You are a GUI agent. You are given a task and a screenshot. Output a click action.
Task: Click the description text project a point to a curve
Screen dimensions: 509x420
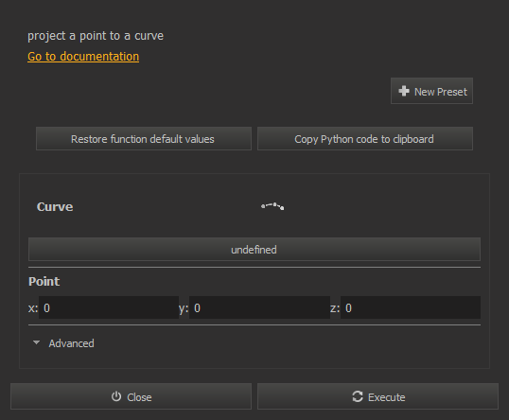(x=96, y=36)
